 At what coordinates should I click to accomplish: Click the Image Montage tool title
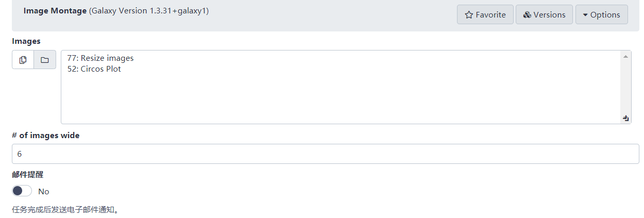(x=55, y=11)
